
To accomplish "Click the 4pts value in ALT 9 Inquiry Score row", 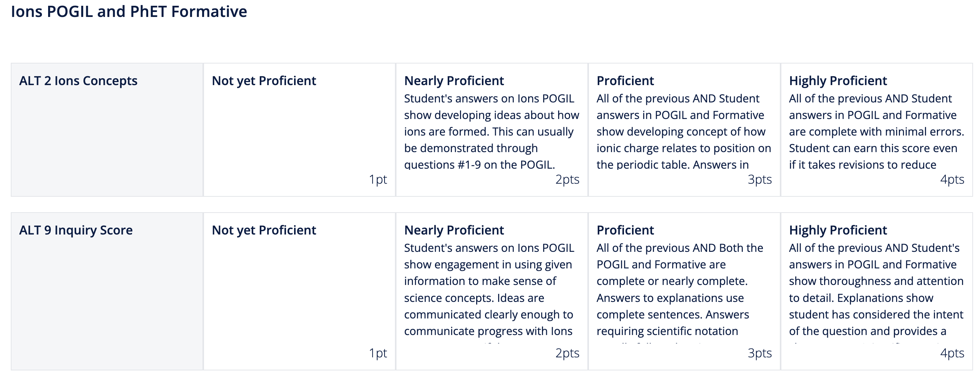I will pyautogui.click(x=952, y=353).
